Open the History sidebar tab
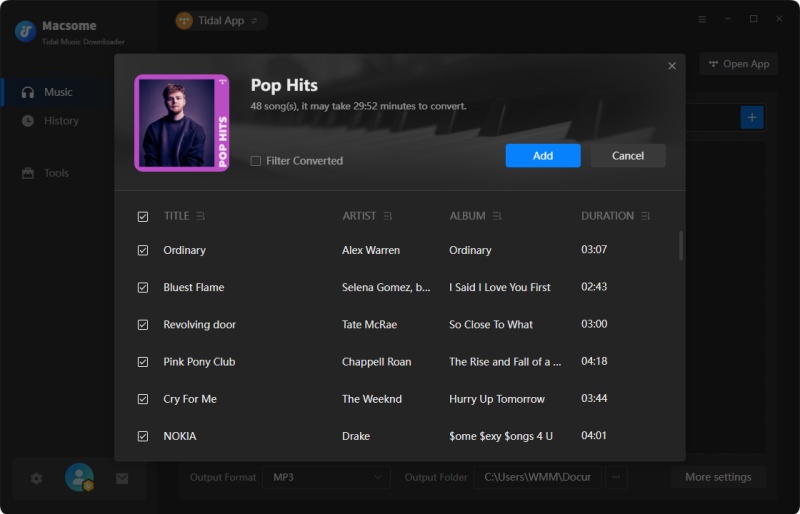This screenshot has height=514, width=800. click(58, 121)
